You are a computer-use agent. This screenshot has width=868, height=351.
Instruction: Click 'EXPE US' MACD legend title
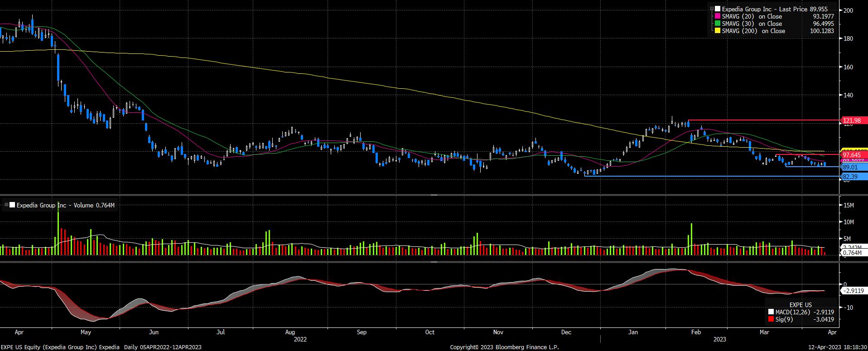800,305
